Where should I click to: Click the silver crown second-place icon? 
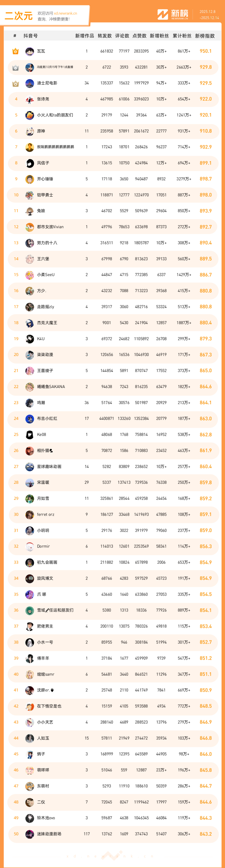click(15, 67)
